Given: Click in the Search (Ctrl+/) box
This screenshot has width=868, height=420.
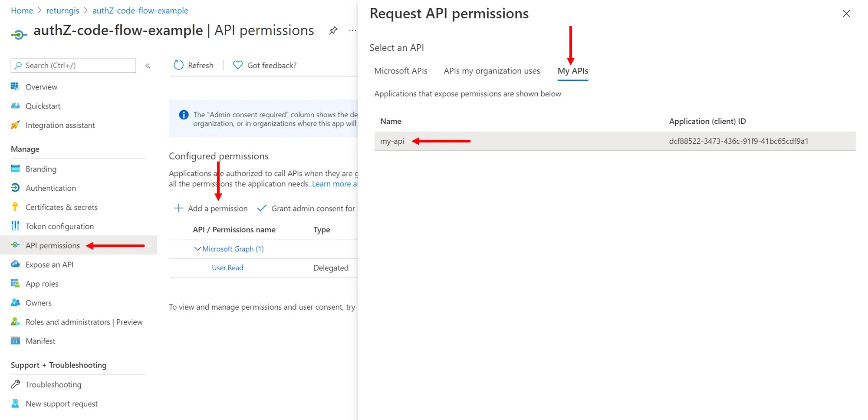Looking at the screenshot, I should pyautogui.click(x=73, y=66).
